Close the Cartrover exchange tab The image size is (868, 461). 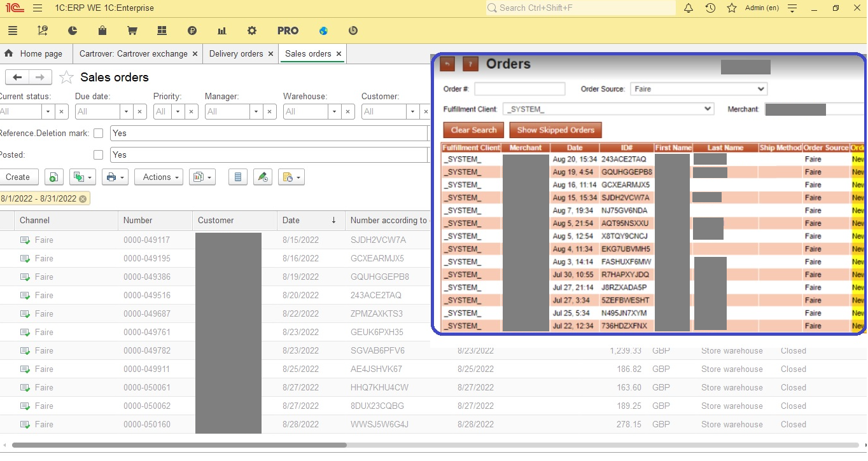(x=195, y=54)
